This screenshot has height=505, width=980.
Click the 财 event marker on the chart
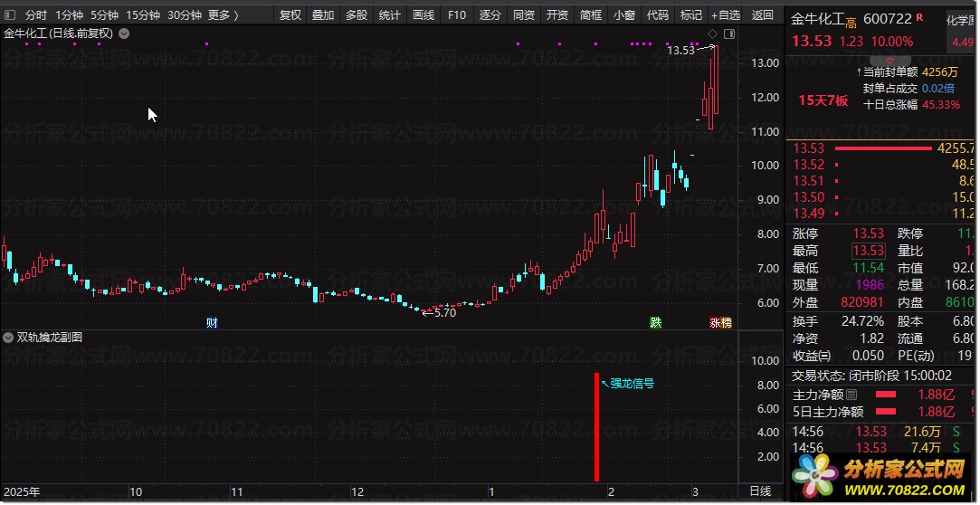coord(212,322)
